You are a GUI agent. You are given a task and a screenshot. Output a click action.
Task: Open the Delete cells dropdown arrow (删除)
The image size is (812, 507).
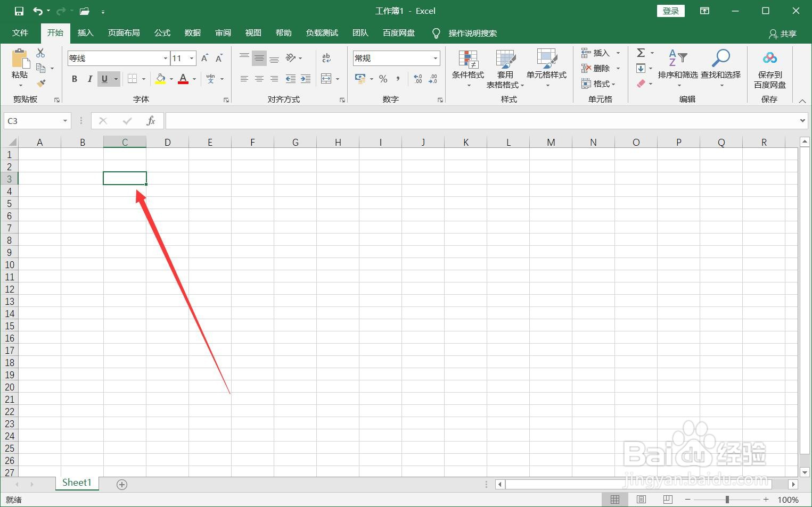(618, 68)
